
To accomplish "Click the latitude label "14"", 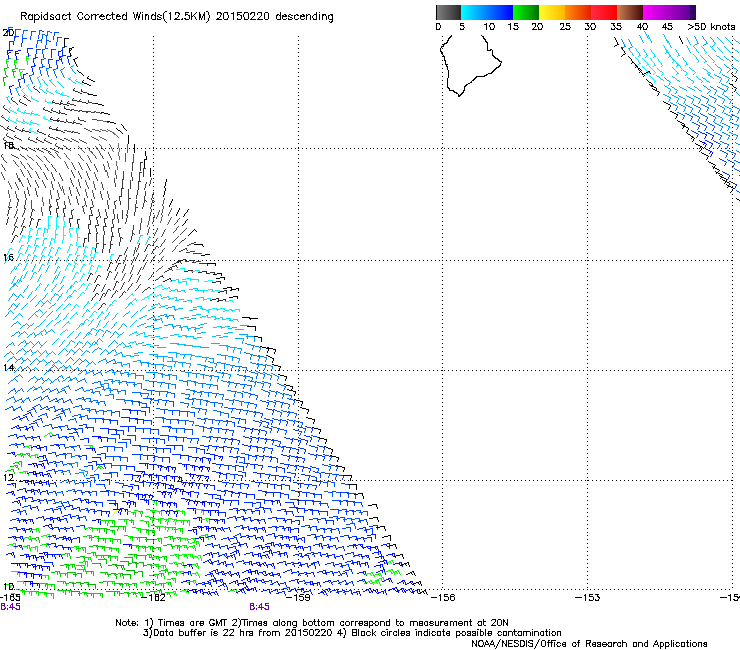I will click(8, 368).
